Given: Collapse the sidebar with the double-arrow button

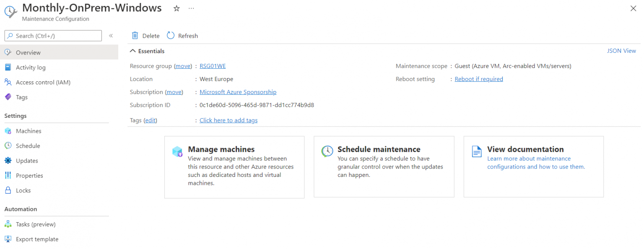Looking at the screenshot, I should pyautogui.click(x=111, y=36).
